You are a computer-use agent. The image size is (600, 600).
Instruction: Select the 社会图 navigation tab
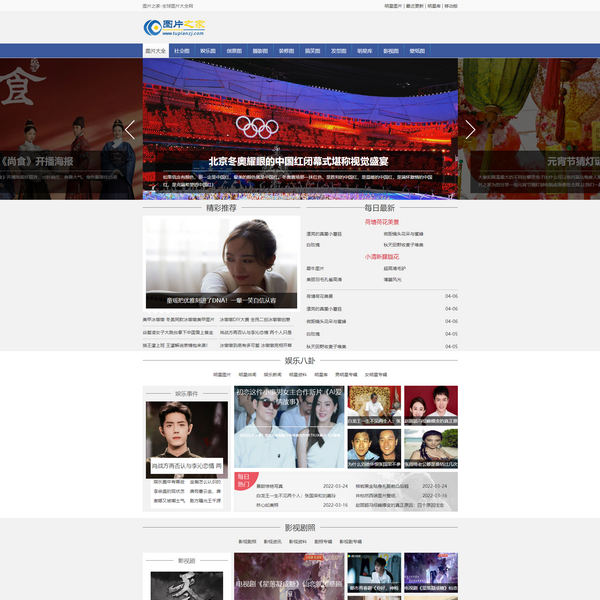tap(181, 50)
